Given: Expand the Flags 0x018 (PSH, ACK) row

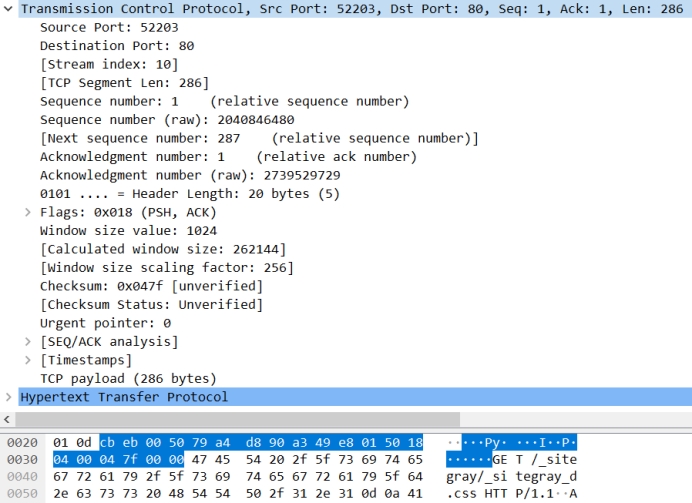Looking at the screenshot, I should [28, 212].
